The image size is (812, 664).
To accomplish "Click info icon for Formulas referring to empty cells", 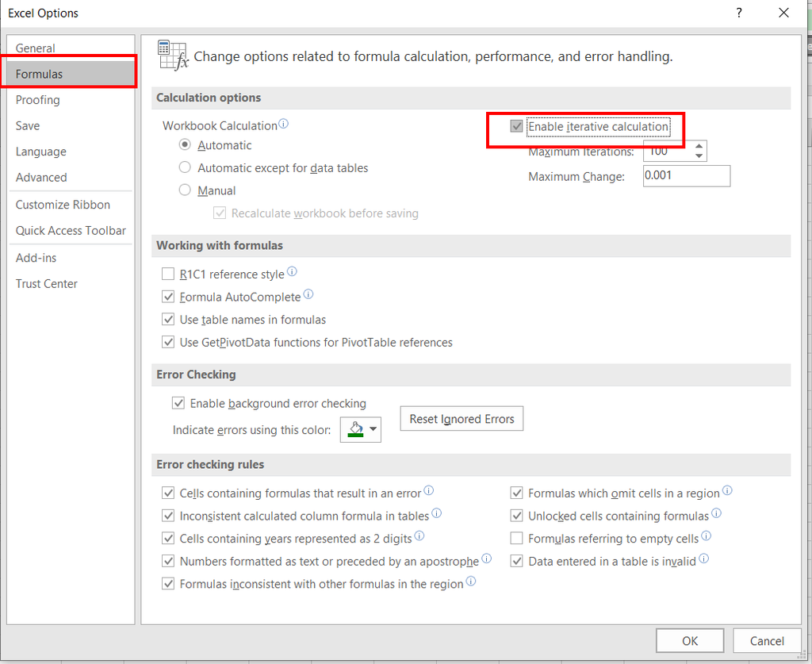I will 707,536.
